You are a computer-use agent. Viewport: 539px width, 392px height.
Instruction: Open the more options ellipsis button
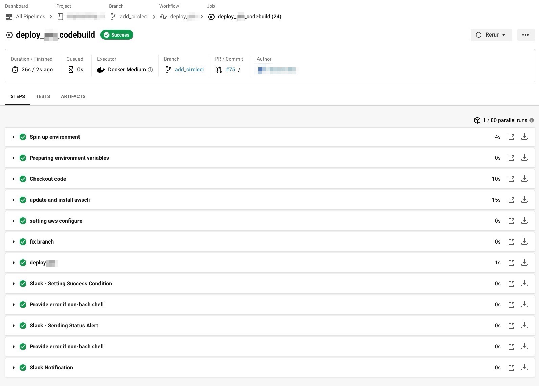pos(525,35)
